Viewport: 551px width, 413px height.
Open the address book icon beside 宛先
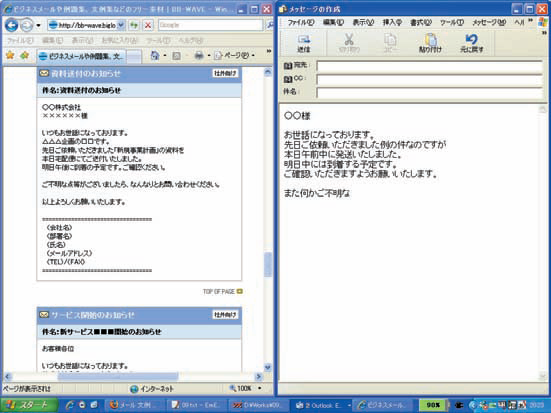(x=288, y=66)
